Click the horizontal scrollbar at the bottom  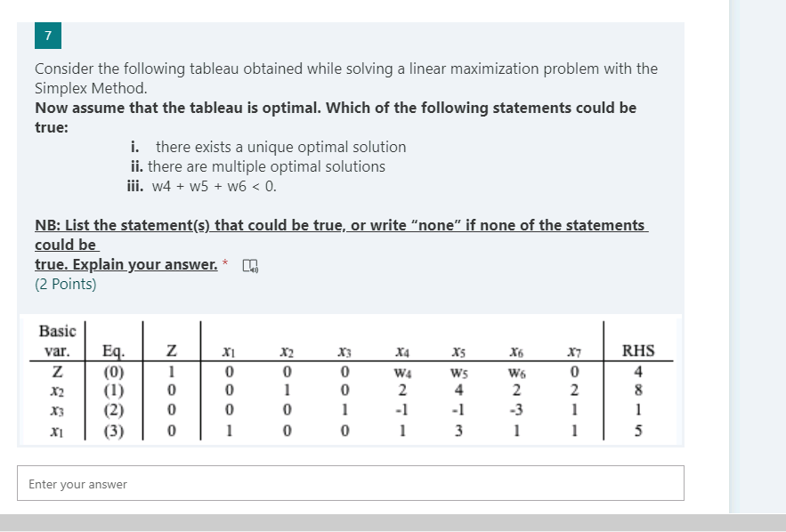(x=393, y=520)
